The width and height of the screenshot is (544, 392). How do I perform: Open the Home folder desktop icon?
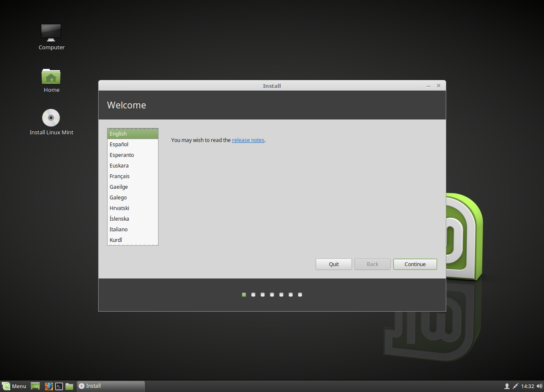pos(51,80)
